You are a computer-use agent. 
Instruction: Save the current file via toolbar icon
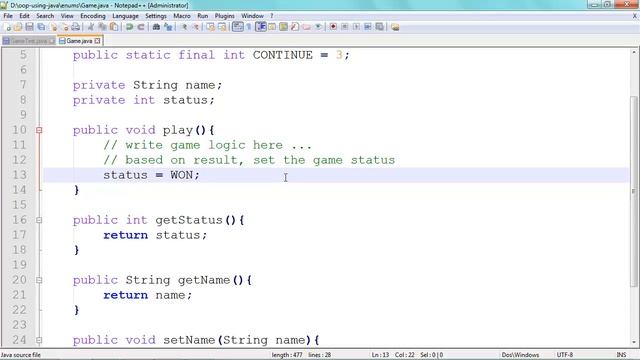[x=29, y=27]
